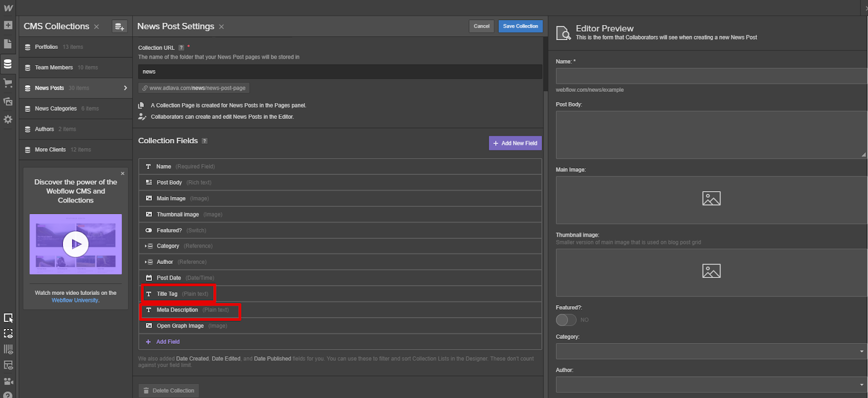The height and width of the screenshot is (398, 868).
Task: Open the Settings gear in left sidebar
Action: [8, 119]
